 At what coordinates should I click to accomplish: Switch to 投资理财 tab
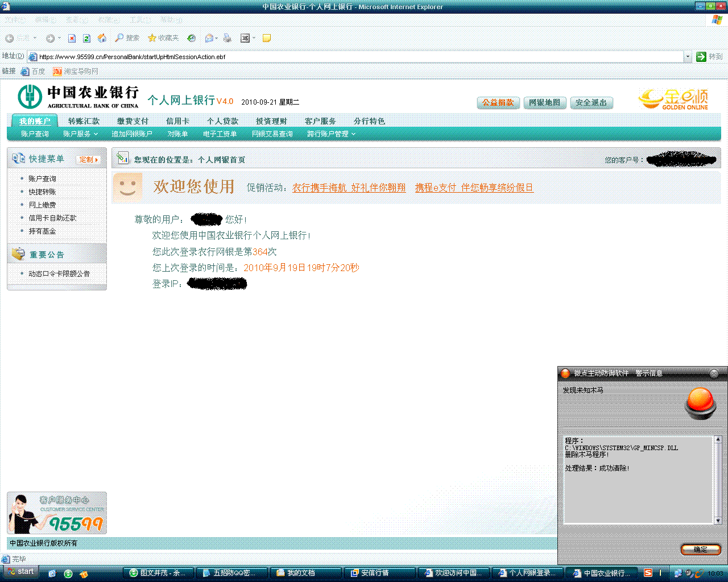(271, 121)
